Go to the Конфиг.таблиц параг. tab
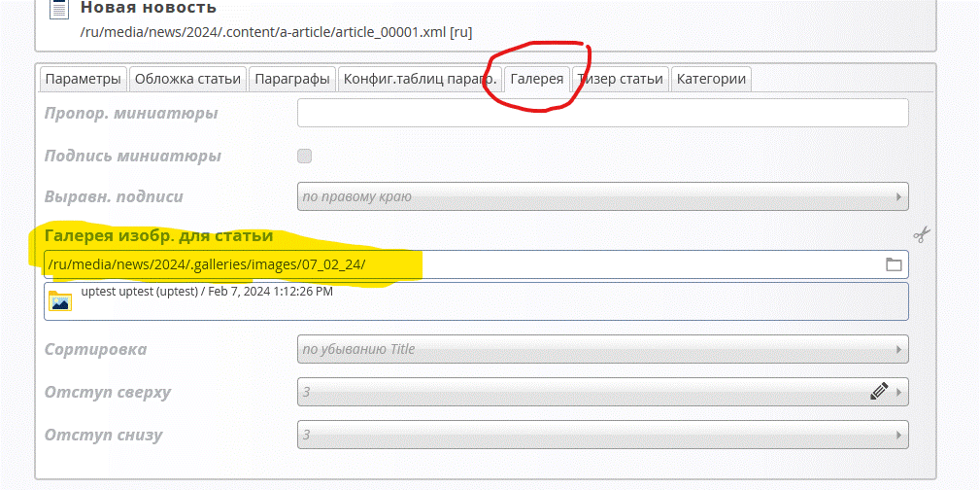 pos(420,79)
